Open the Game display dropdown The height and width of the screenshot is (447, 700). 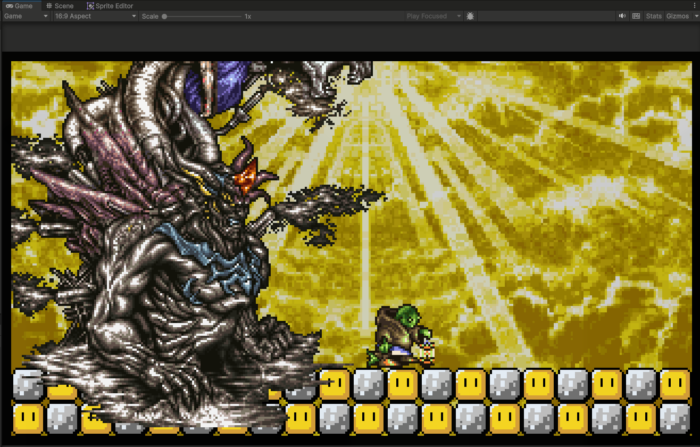coord(25,16)
